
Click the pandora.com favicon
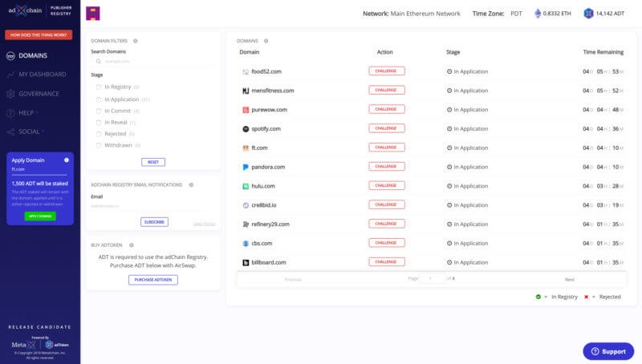(246, 167)
